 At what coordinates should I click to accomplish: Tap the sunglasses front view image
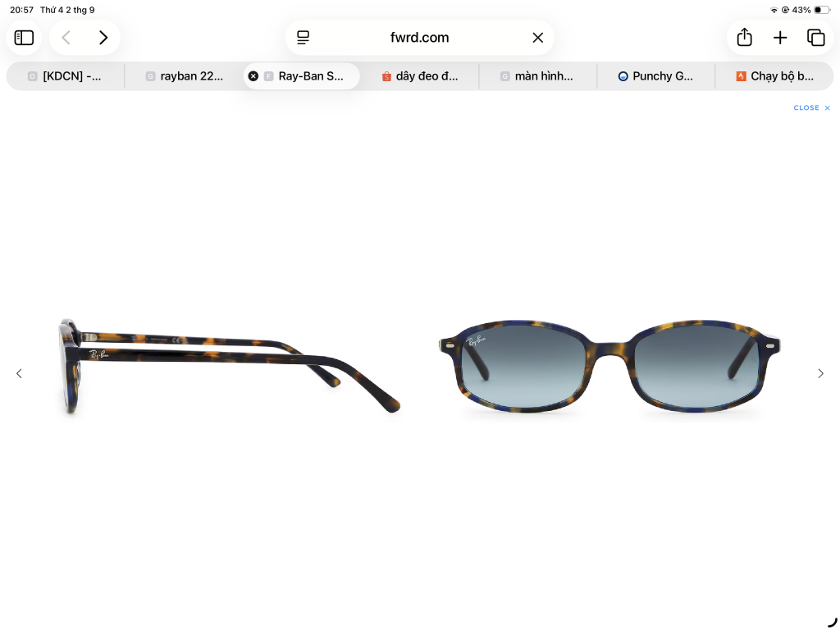coord(609,367)
